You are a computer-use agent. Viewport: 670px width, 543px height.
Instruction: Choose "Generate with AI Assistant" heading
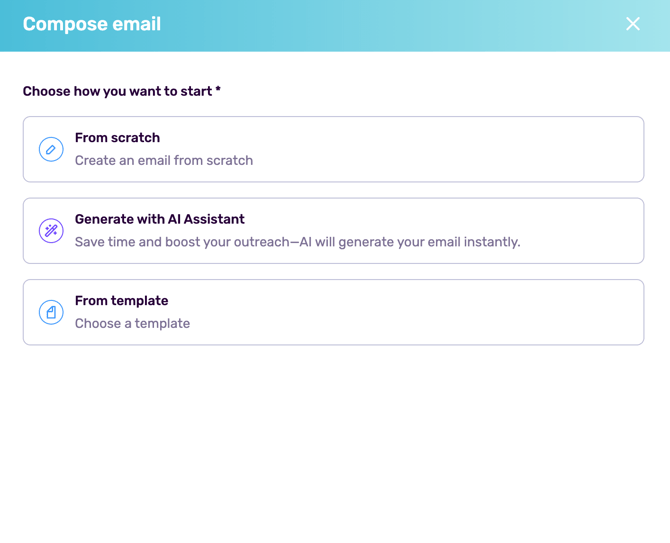(x=159, y=219)
